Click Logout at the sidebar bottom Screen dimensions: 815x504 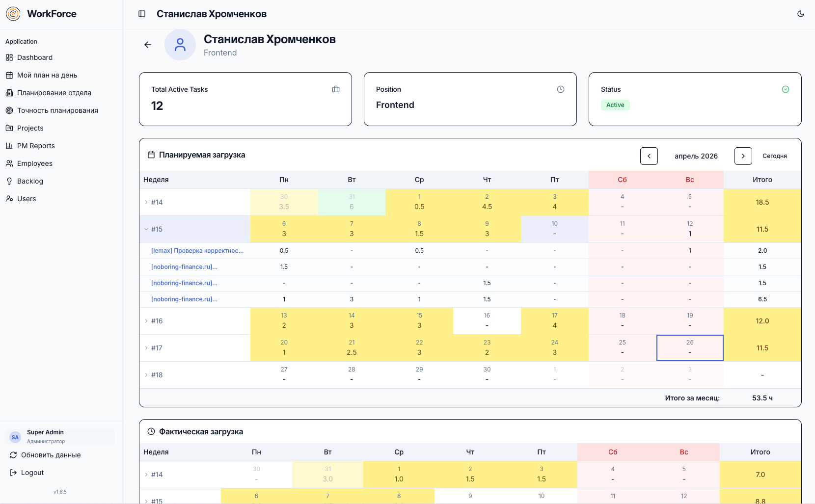[32, 473]
